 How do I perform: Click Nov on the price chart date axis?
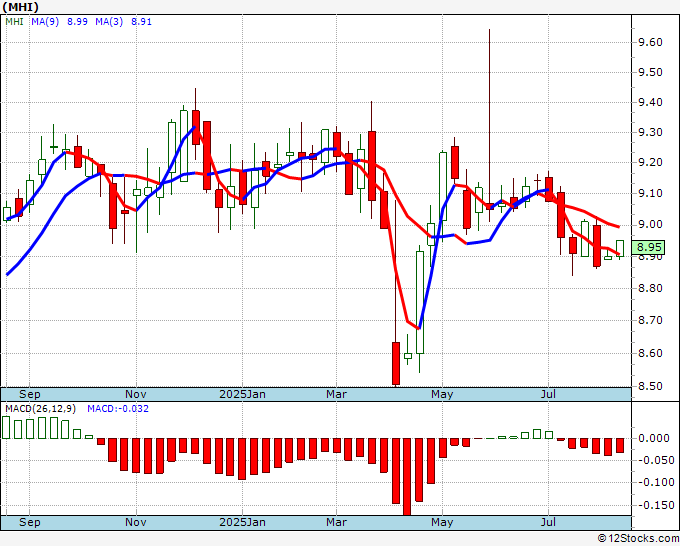point(136,394)
